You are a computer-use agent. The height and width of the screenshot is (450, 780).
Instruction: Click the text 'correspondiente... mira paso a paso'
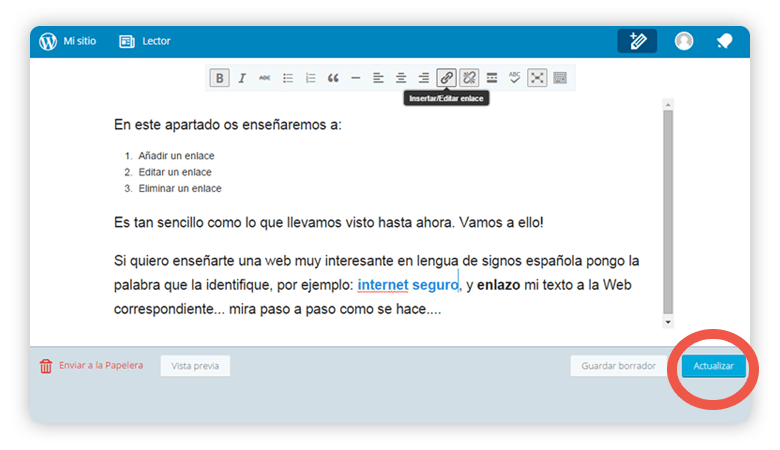(278, 309)
